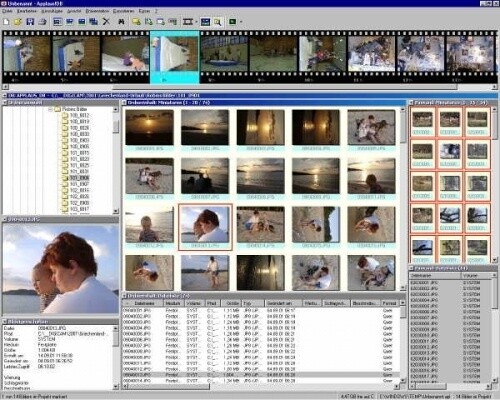Click the magnifier zoom toolbar icon
Image resolution: width=500 pixels, height=400 pixels.
(x=218, y=22)
